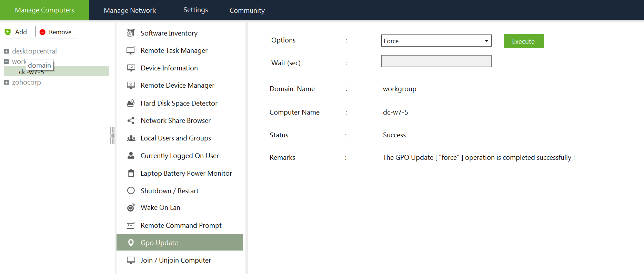Click the Remote Task Manager monitor icon
The image size is (644, 274).
click(131, 51)
